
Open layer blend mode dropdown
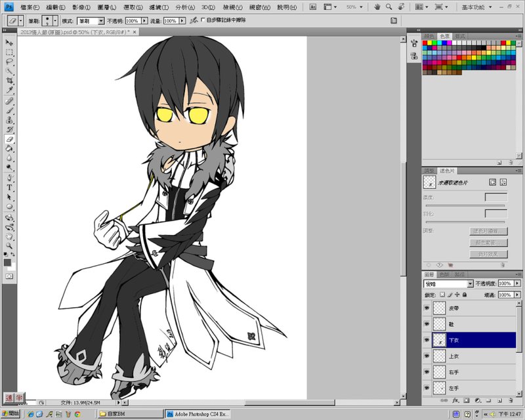[470, 284]
